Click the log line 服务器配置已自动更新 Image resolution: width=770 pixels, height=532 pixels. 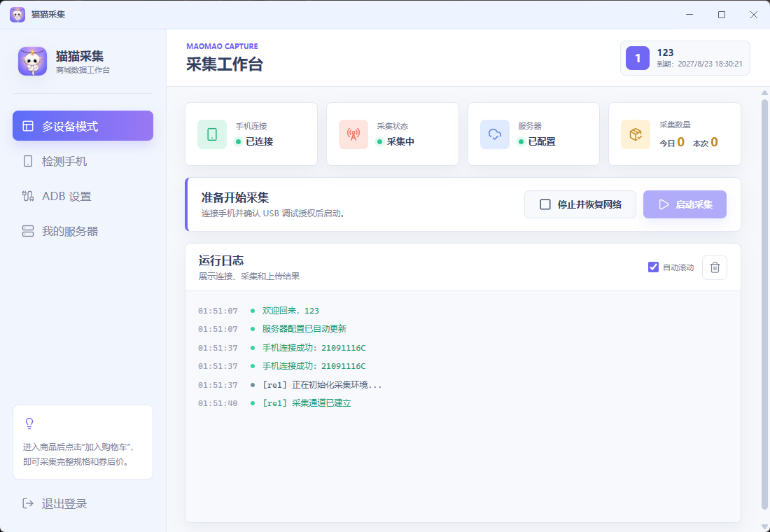(304, 329)
